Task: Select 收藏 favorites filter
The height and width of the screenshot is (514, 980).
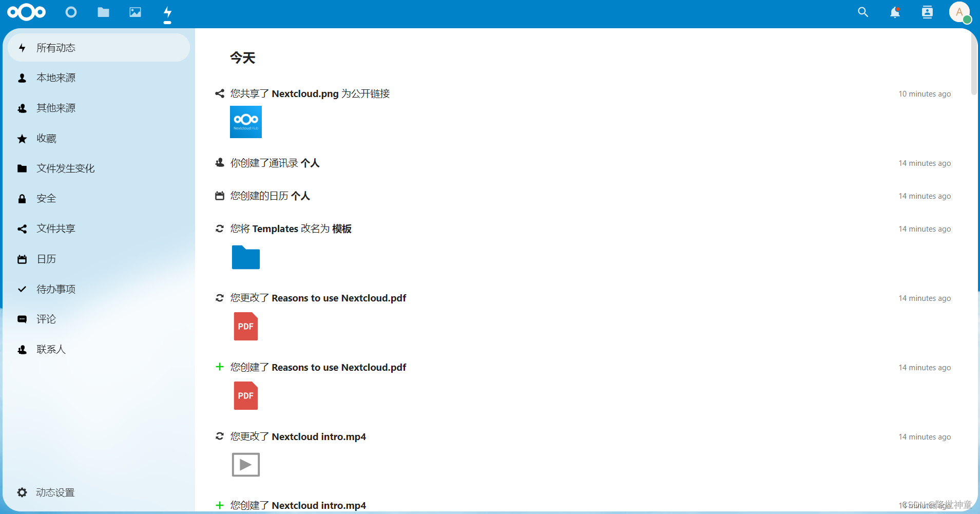Action: click(x=99, y=138)
